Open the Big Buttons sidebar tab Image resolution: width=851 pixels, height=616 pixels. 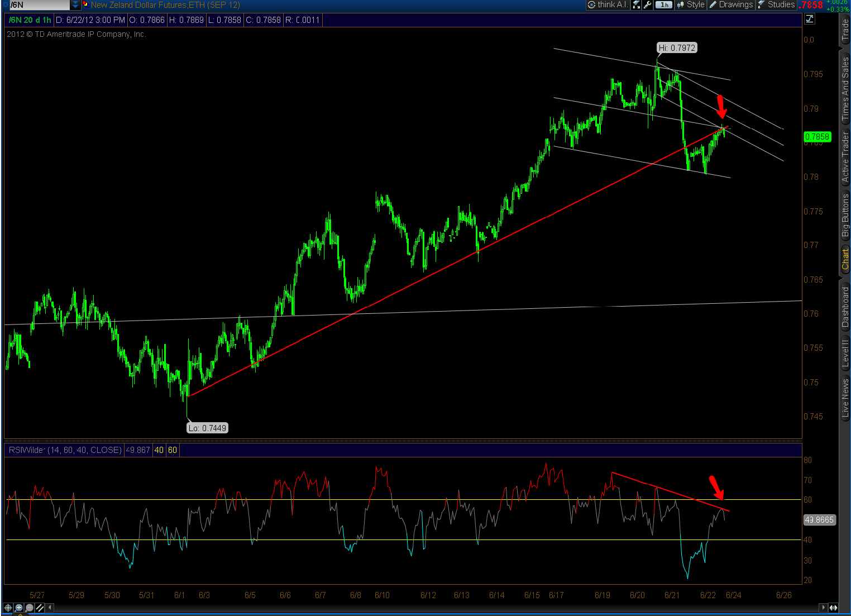845,216
